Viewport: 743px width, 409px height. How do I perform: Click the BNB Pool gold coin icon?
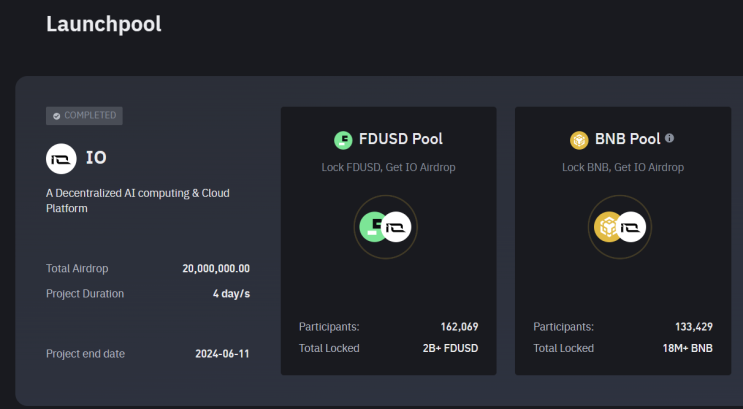(x=579, y=140)
